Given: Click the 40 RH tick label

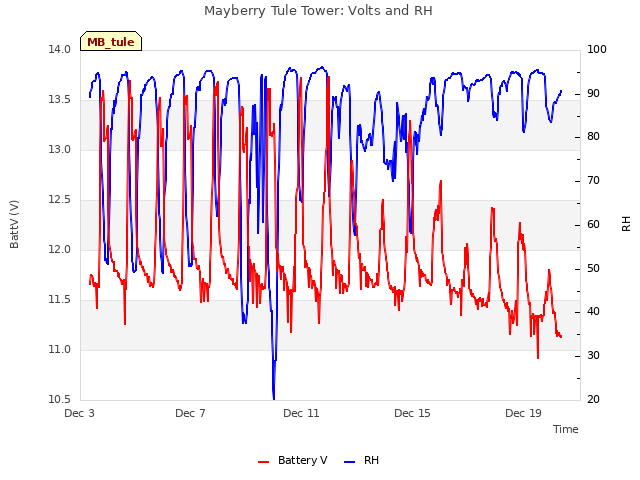Looking at the screenshot, I should [x=593, y=312].
